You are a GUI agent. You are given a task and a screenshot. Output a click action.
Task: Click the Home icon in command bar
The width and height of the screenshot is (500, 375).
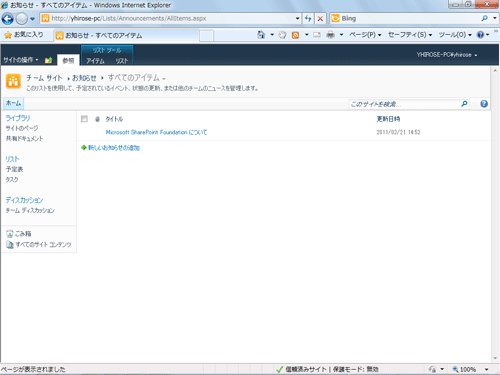coord(261,35)
